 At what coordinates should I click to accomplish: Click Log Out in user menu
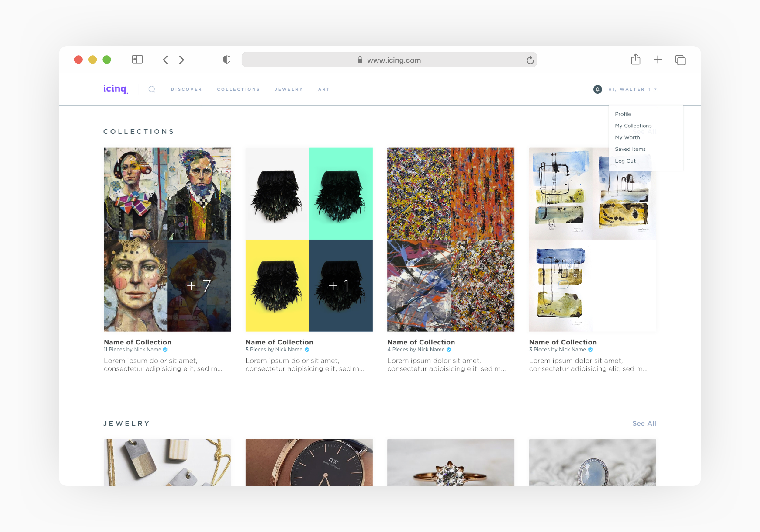tap(625, 161)
